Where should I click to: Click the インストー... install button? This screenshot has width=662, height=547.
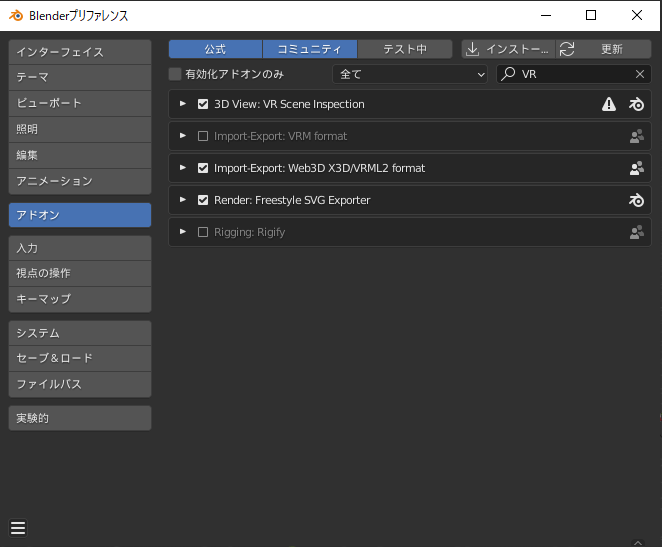pyautogui.click(x=508, y=49)
